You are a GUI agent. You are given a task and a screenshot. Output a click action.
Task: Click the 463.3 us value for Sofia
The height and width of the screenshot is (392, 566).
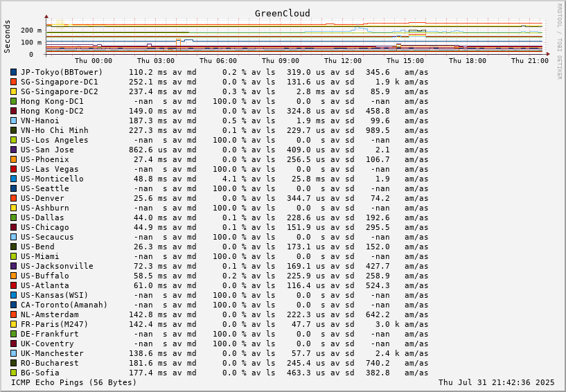[306, 373]
